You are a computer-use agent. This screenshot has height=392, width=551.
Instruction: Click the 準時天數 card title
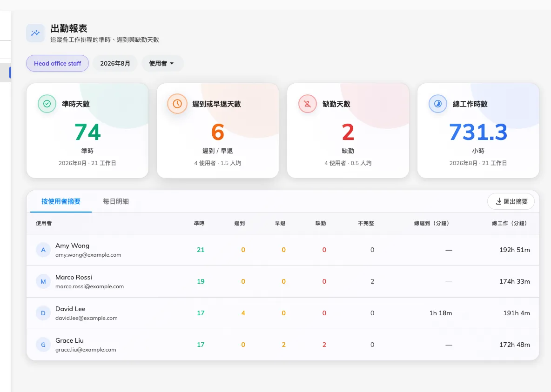[x=76, y=104]
